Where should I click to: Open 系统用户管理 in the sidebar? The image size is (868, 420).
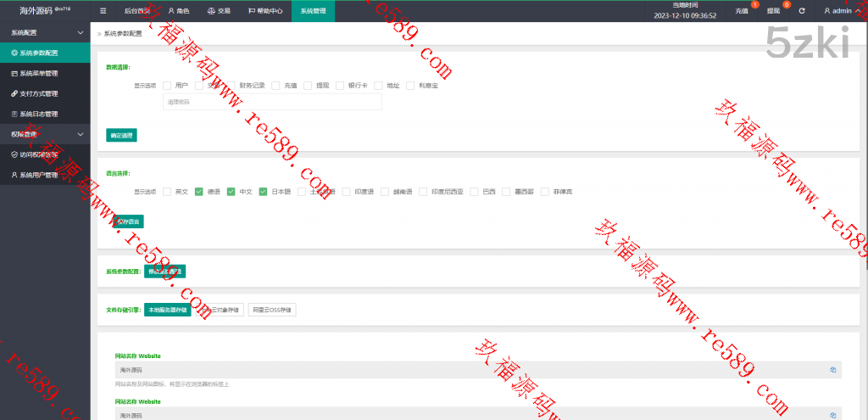(38, 175)
